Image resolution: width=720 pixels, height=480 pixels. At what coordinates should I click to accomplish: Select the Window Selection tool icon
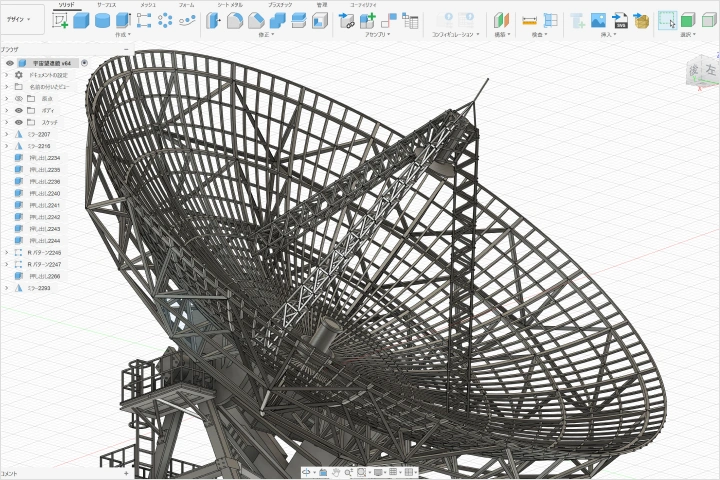(x=667, y=20)
